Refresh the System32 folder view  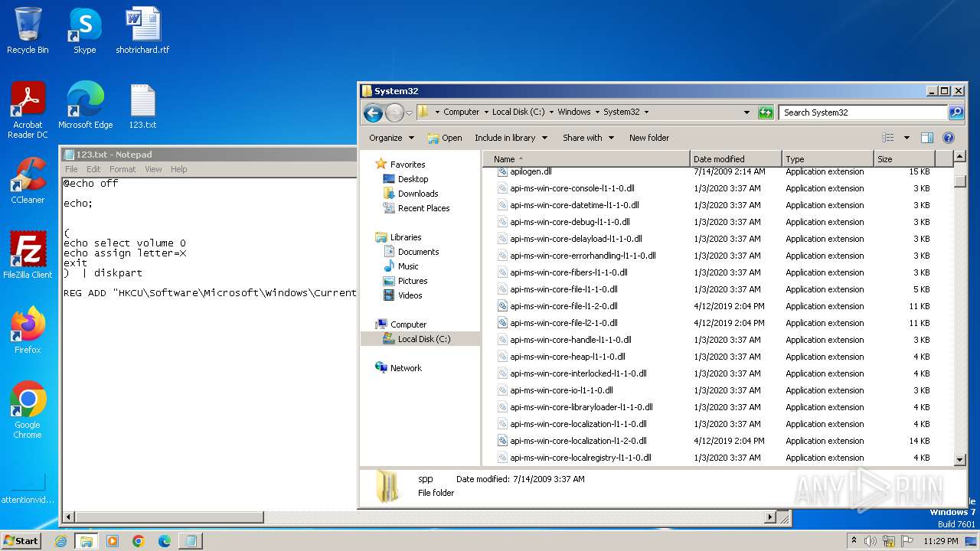point(766,112)
